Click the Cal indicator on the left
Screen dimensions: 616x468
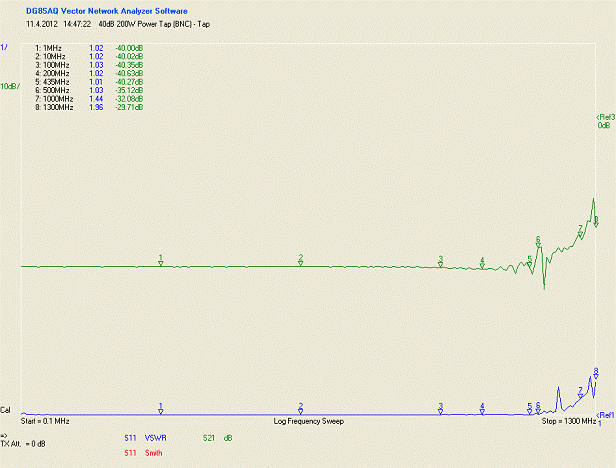tap(7, 411)
